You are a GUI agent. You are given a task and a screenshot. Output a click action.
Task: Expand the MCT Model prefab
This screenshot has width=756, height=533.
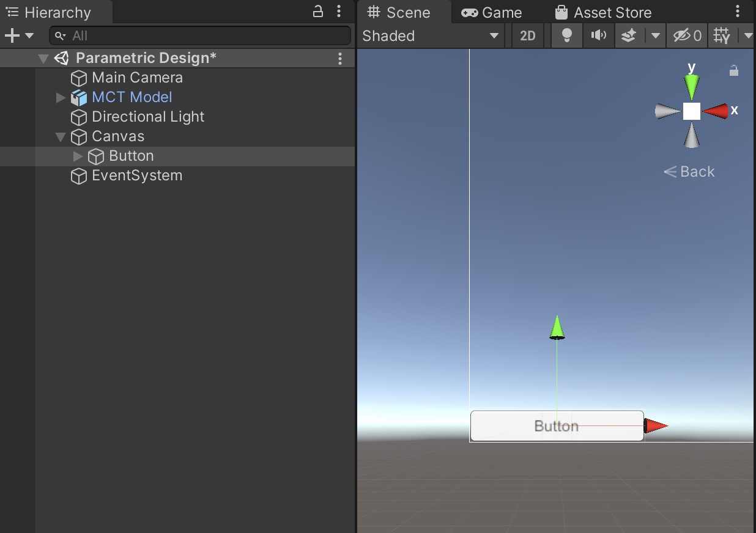pos(60,97)
